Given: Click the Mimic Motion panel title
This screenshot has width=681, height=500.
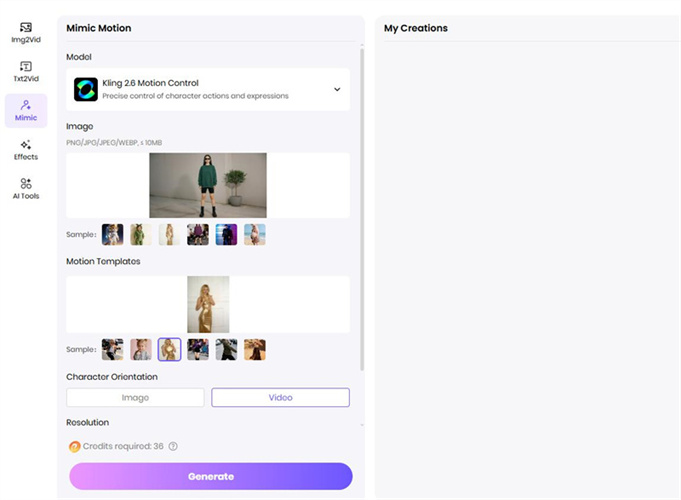Looking at the screenshot, I should click(99, 28).
